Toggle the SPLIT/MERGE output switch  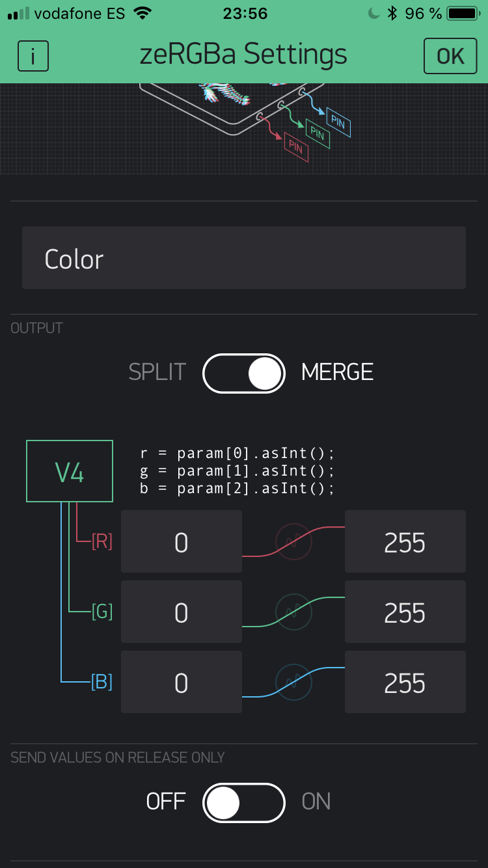point(244,373)
